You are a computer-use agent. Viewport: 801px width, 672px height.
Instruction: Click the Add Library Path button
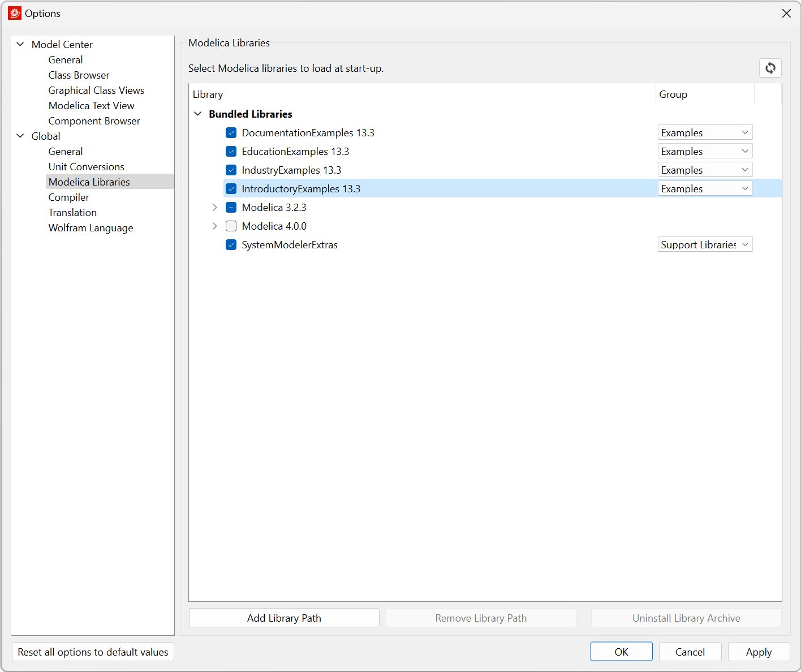coord(283,618)
